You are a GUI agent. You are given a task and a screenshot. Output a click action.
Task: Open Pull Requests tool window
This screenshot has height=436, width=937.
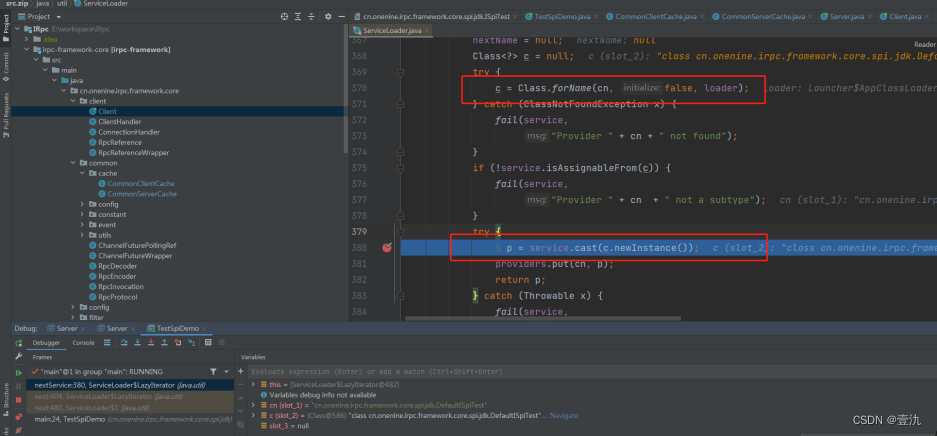[5, 115]
